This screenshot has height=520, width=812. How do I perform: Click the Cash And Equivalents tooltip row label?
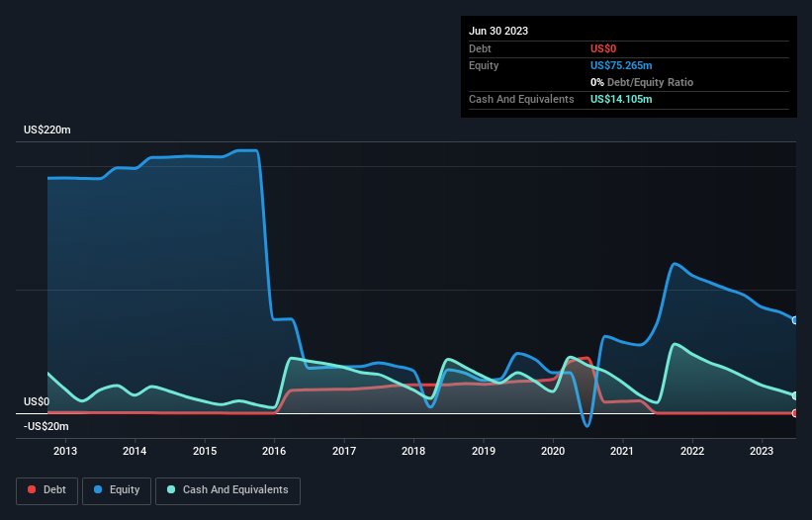coord(521,99)
